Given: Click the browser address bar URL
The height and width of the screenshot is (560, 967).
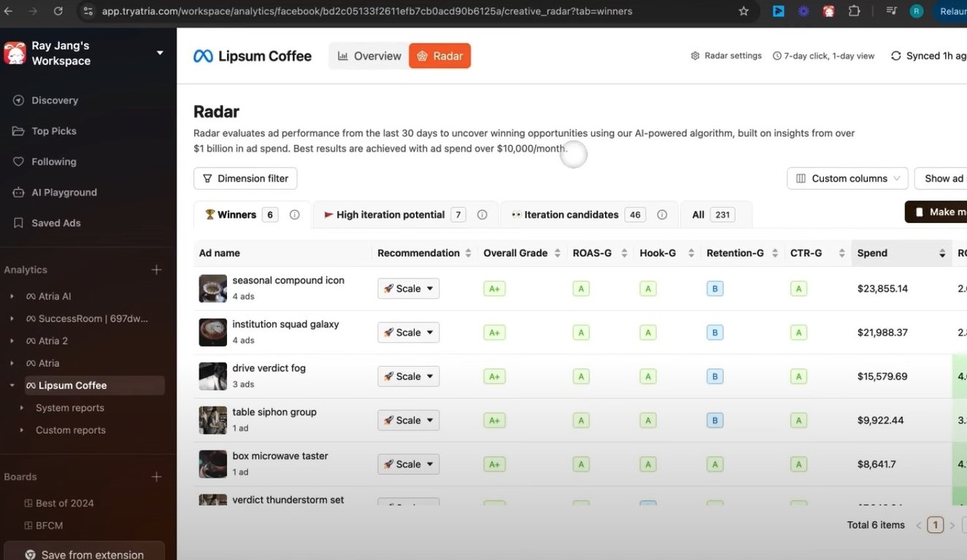Looking at the screenshot, I should point(367,11).
